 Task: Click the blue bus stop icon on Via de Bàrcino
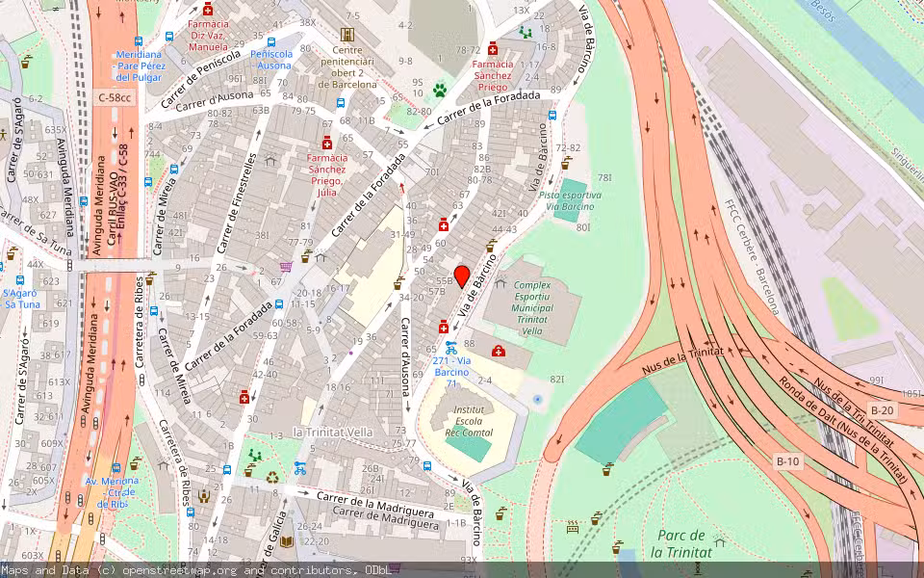click(427, 466)
